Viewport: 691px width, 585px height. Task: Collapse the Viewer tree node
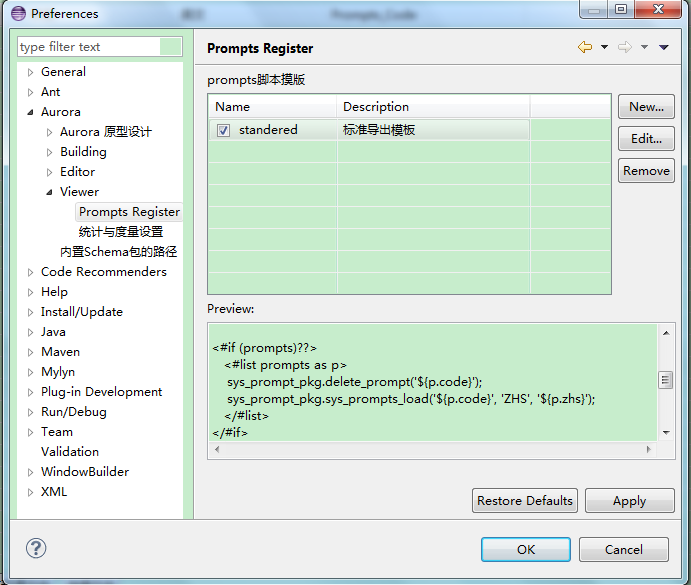click(x=50, y=192)
